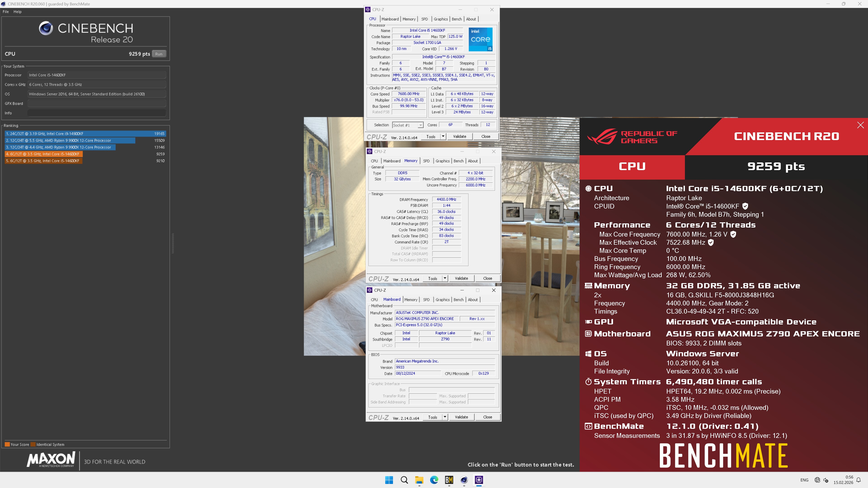Click Close button in Mainboard CPU-Z window

[488, 417]
